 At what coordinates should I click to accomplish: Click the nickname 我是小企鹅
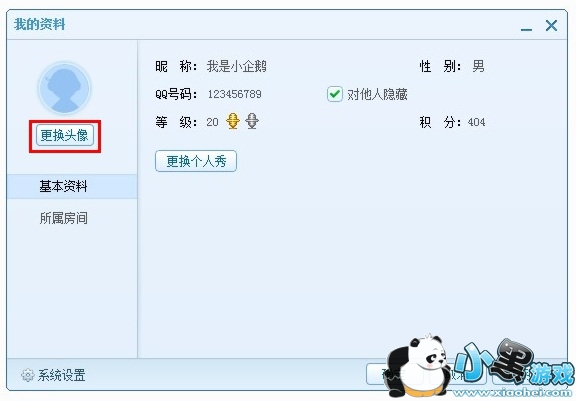(237, 66)
